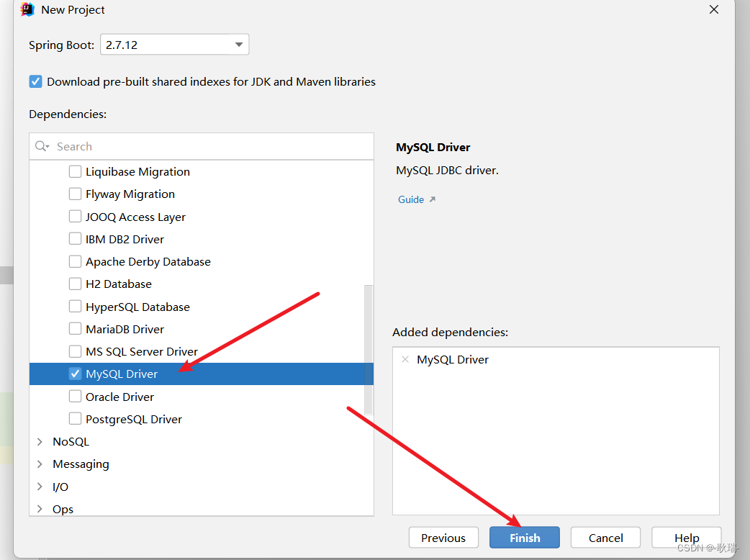Enable PostgreSQL Driver checkbox

[x=75, y=419]
